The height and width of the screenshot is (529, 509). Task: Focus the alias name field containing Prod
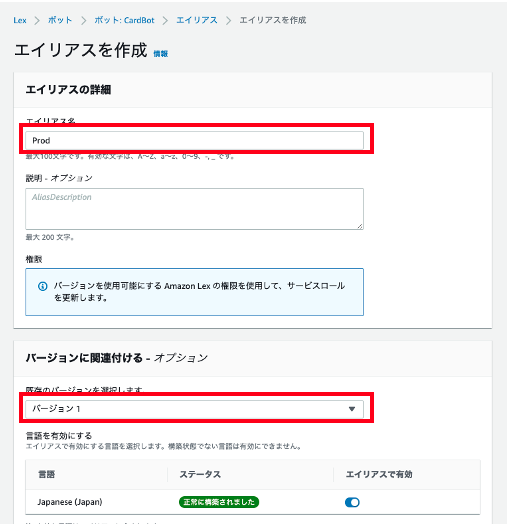click(x=194, y=140)
